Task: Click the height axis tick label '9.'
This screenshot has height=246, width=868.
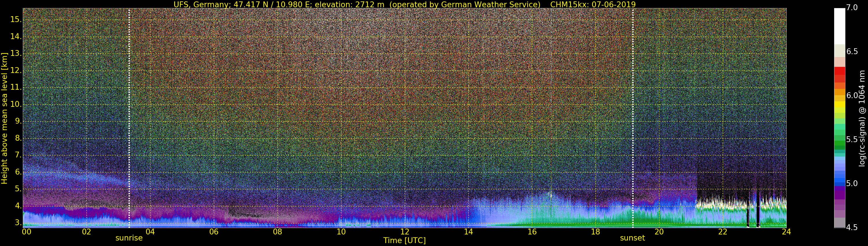Action: click(18, 121)
